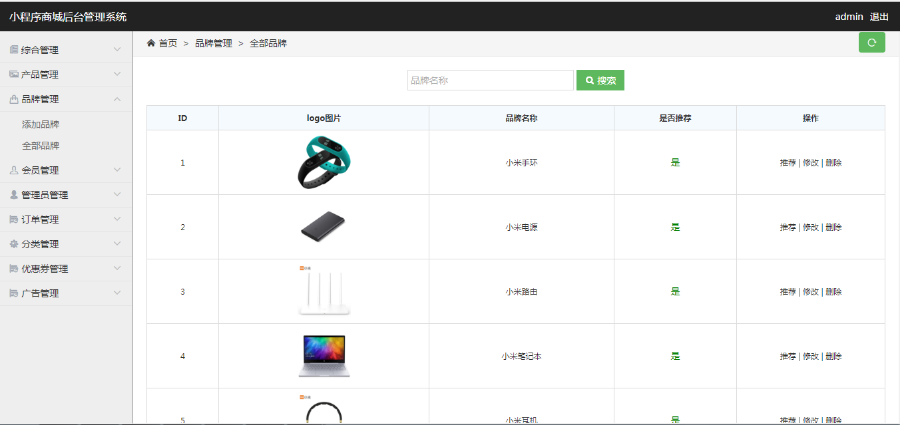Click the 订单管理 sidebar icon
The image size is (900, 425).
14,219
